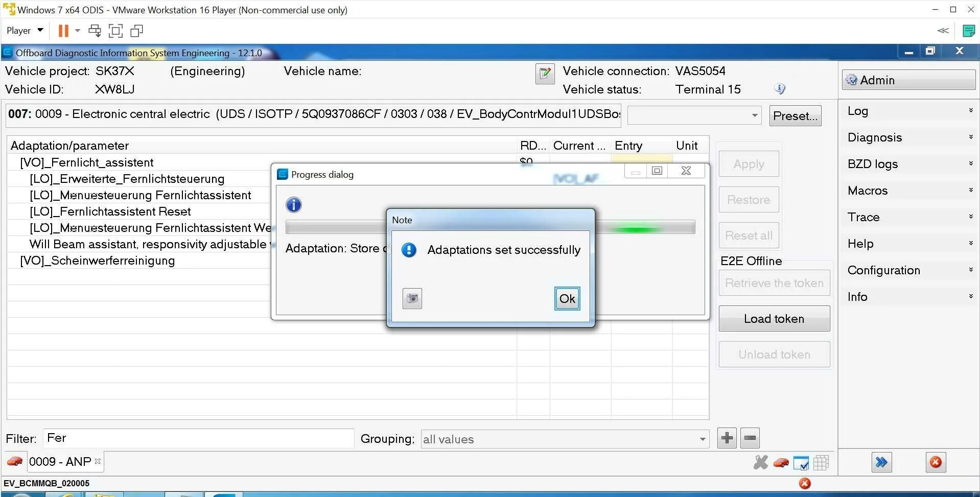
Task: Select [LO]_Fernlichtassistent Reset row
Action: [110, 211]
